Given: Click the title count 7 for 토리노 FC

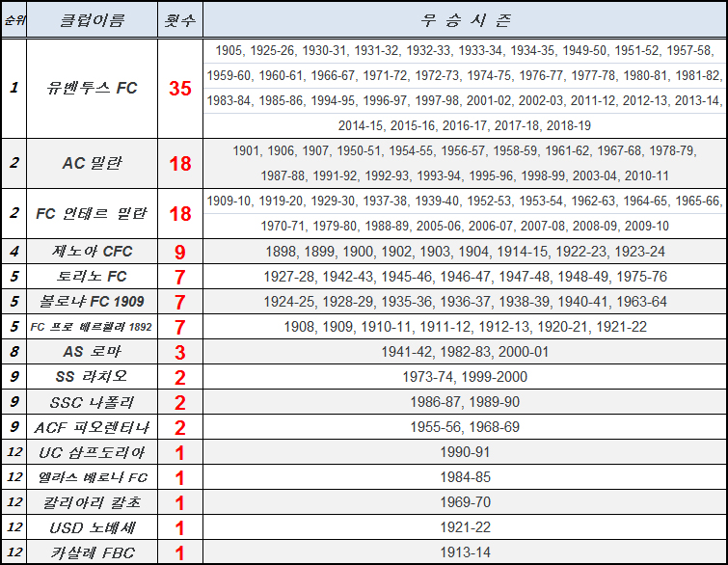Looking at the screenshot, I should (180, 277).
